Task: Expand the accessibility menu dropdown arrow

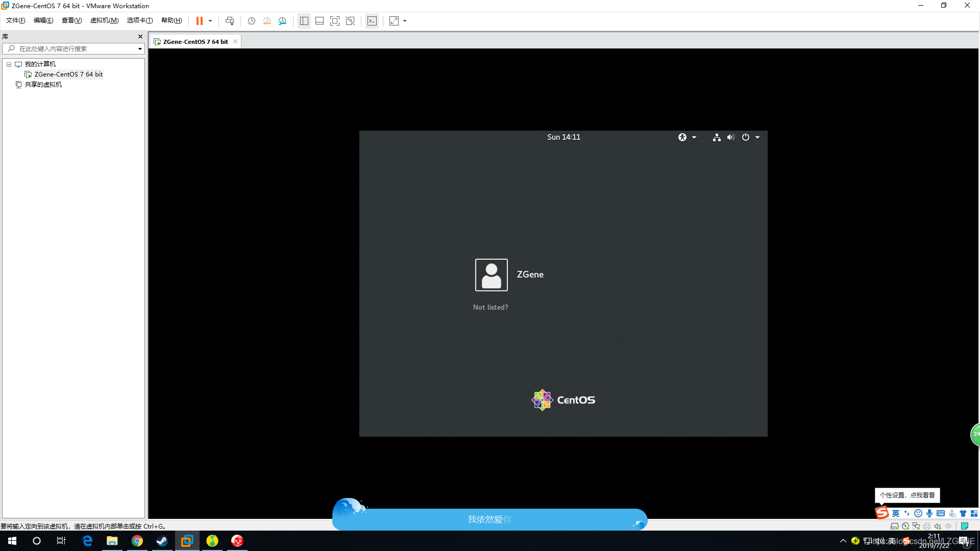Action: click(x=694, y=137)
